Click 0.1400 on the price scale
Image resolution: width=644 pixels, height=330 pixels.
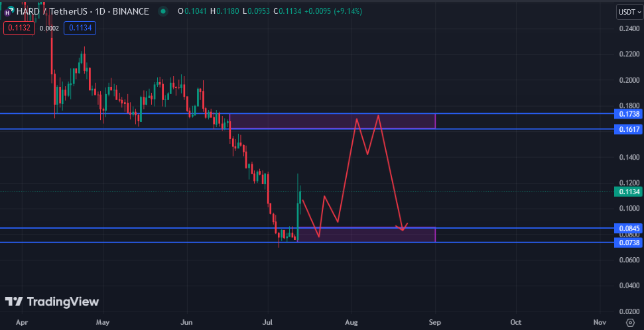629,157
